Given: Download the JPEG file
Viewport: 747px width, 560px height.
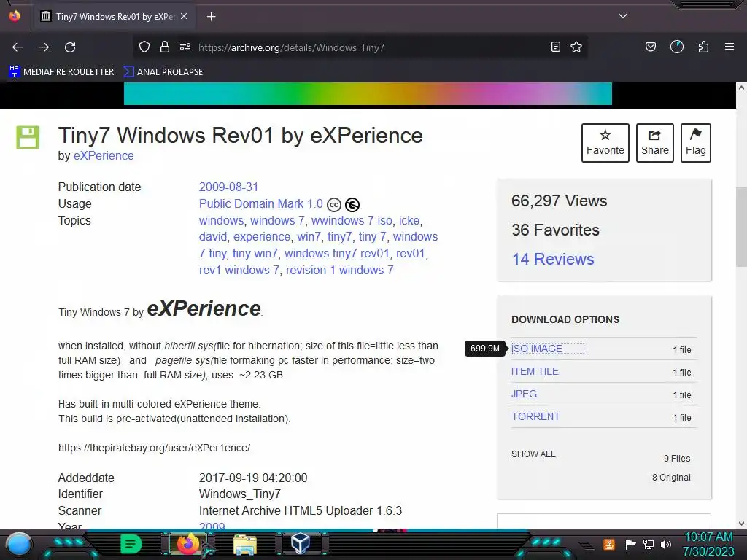Looking at the screenshot, I should (524, 394).
